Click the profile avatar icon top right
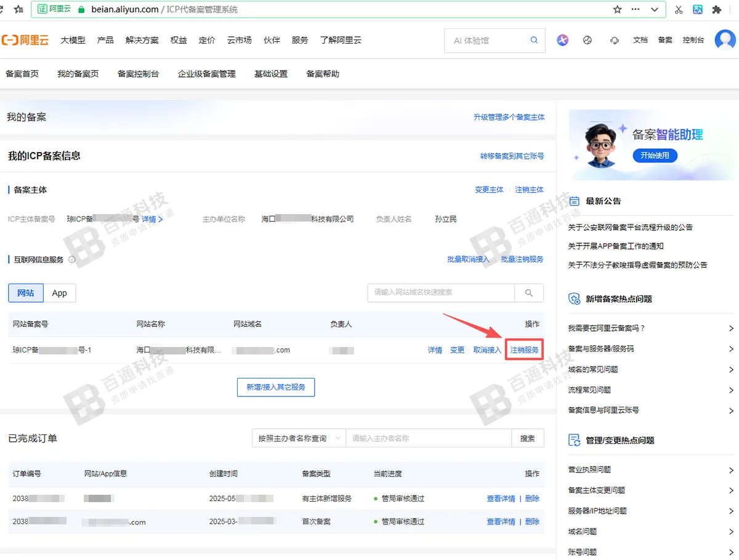The image size is (739, 560). tap(724, 39)
